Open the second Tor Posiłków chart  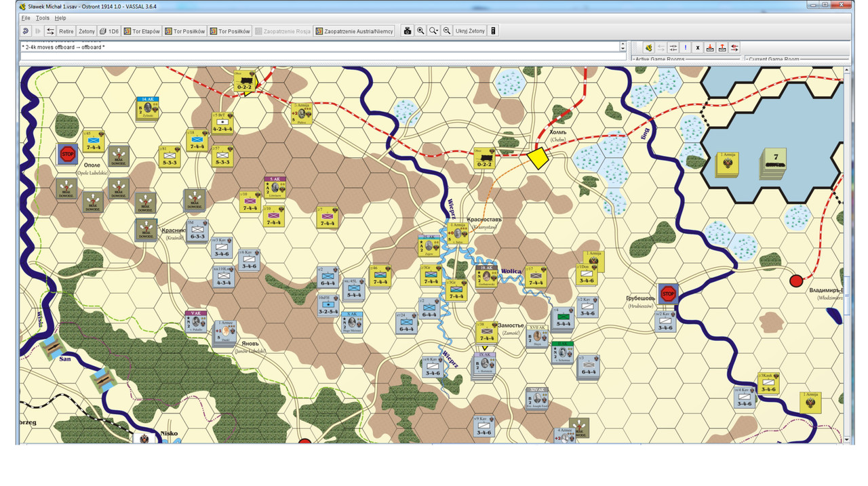[x=231, y=31]
